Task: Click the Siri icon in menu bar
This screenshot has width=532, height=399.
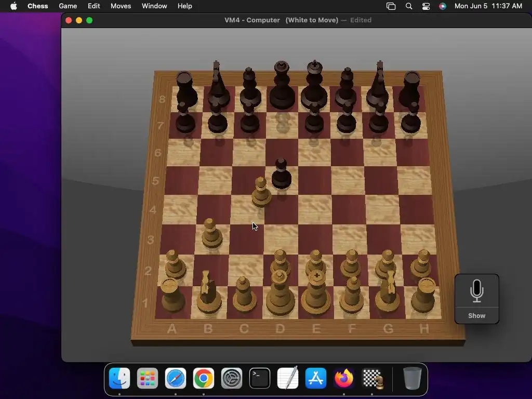Action: tap(443, 6)
